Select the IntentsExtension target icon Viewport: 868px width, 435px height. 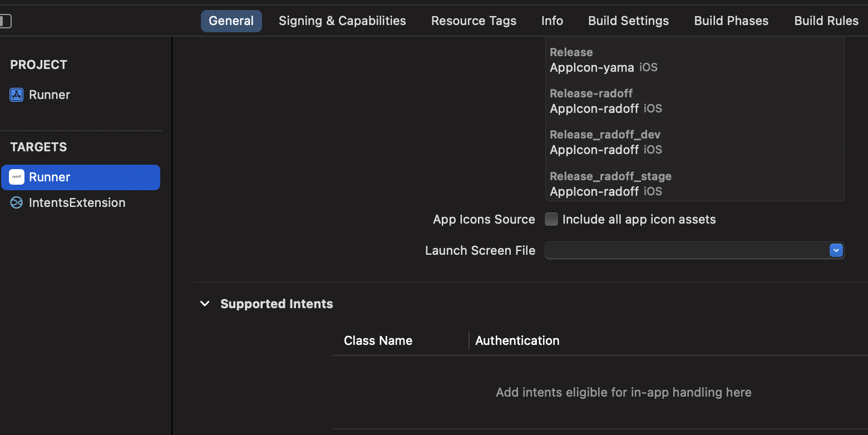[17, 202]
